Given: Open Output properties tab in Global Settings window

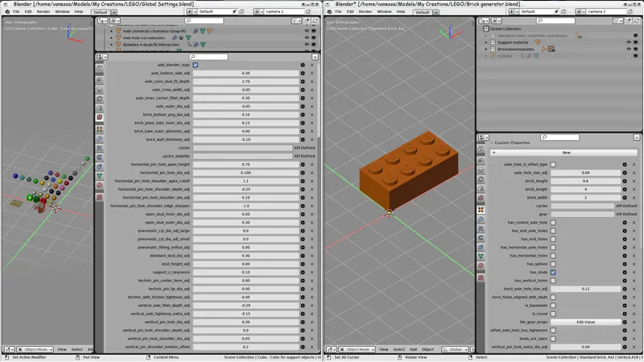Looking at the screenshot, I should coord(99,89).
